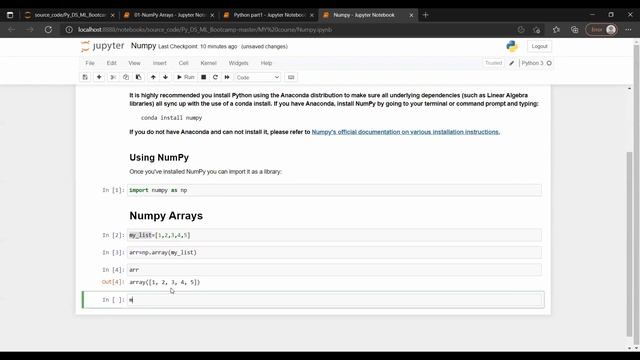The width and height of the screenshot is (640, 360).
Task: Open the Cell menu
Action: pos(184,63)
